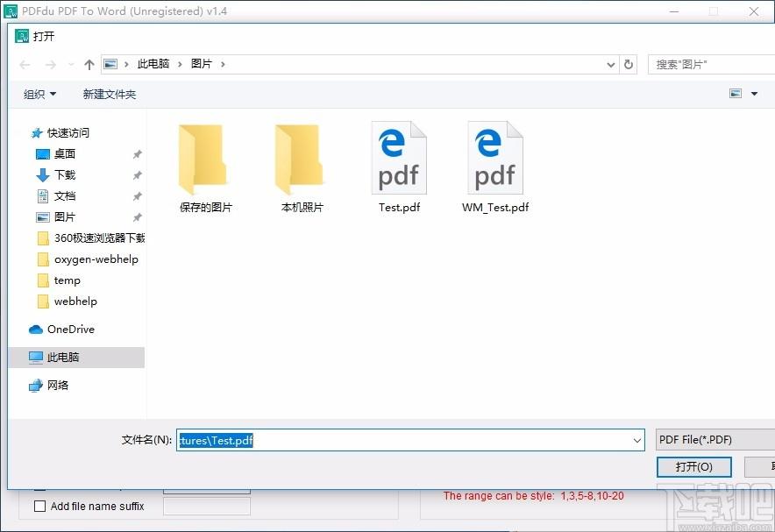Click the pin icon next to 文档
The width and height of the screenshot is (775, 532).
click(x=138, y=196)
